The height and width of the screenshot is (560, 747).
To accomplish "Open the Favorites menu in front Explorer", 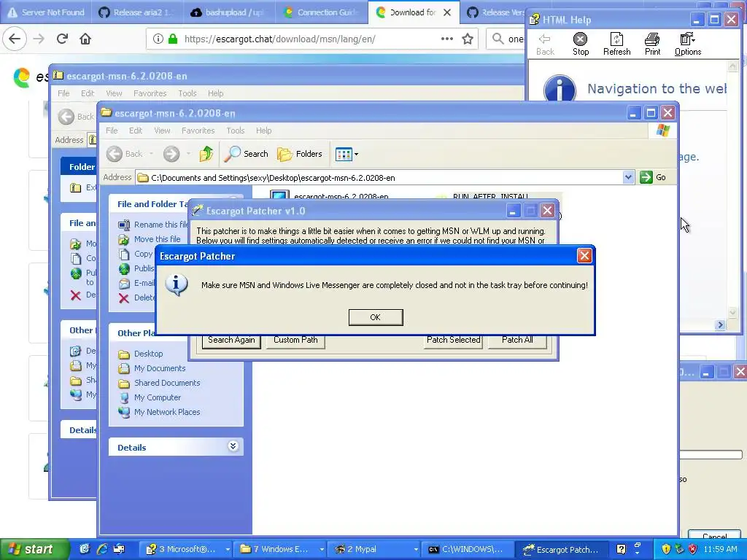I will pos(198,131).
